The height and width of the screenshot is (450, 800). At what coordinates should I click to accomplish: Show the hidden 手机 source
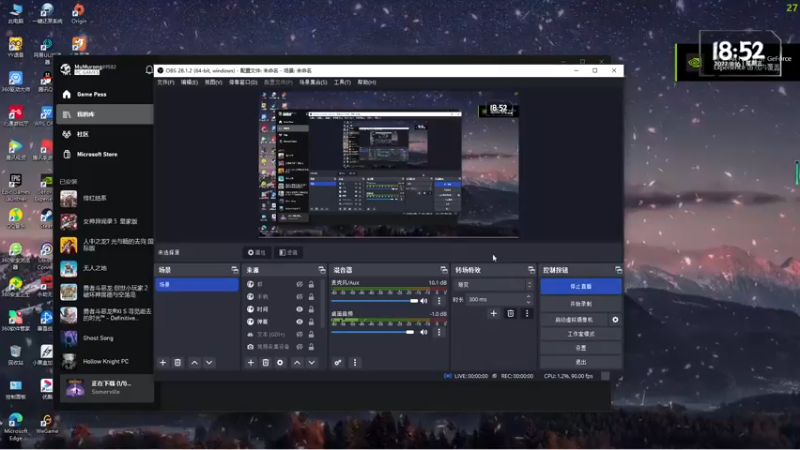click(299, 297)
